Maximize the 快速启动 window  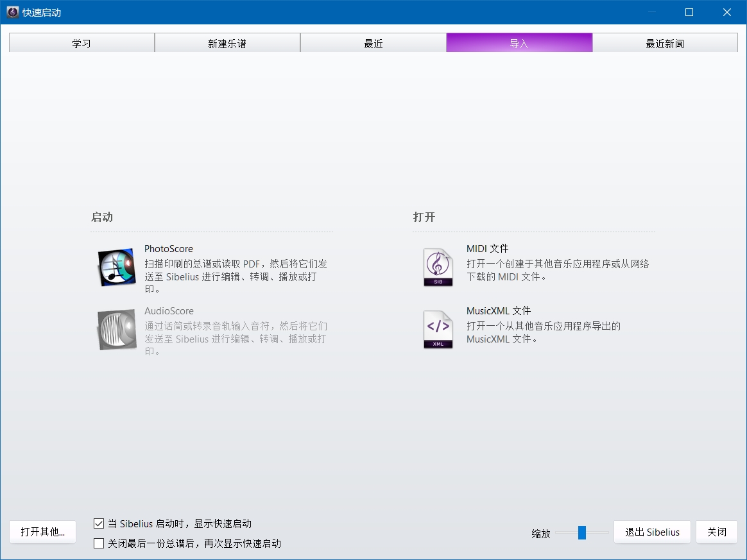[x=689, y=12]
